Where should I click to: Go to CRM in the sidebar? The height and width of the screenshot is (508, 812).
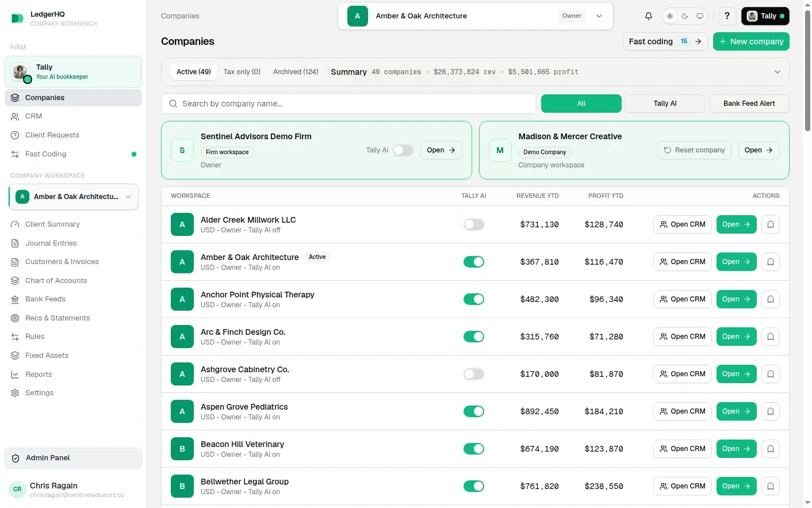(x=73, y=116)
